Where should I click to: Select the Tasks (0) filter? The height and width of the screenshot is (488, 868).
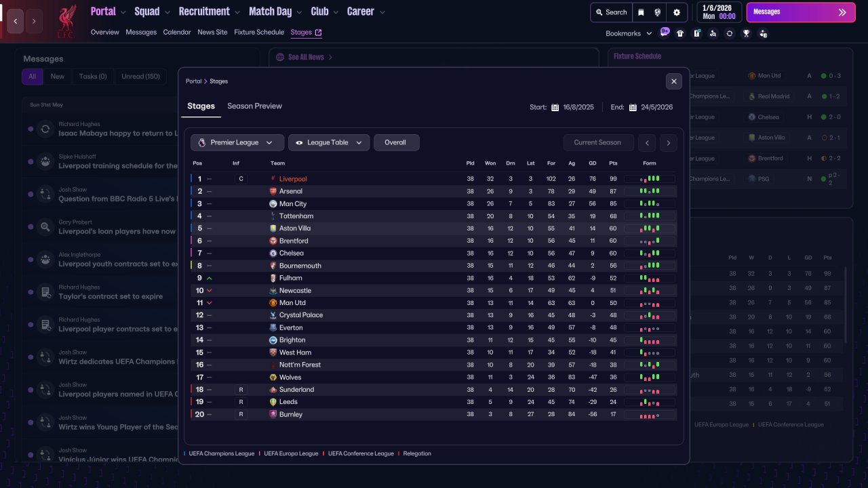pos(93,77)
